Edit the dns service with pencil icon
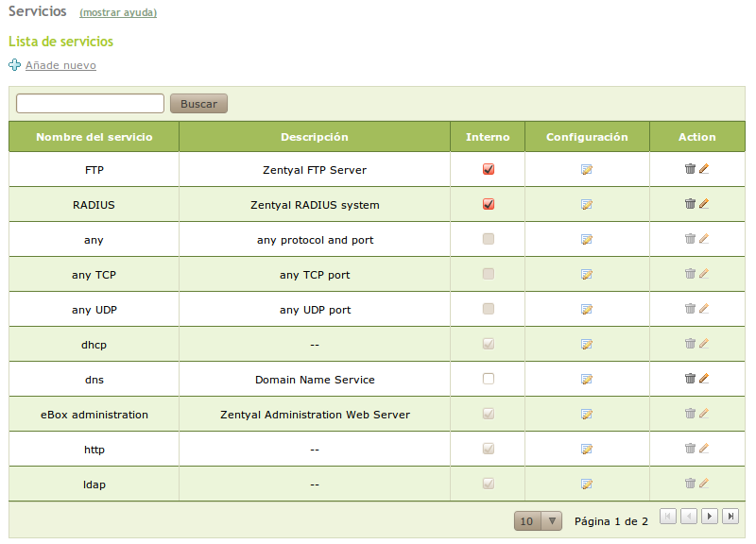The width and height of the screenshot is (756, 544). 704,378
